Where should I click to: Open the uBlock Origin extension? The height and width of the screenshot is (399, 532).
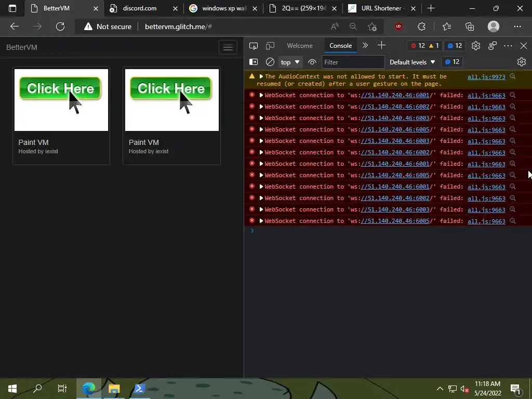398,26
